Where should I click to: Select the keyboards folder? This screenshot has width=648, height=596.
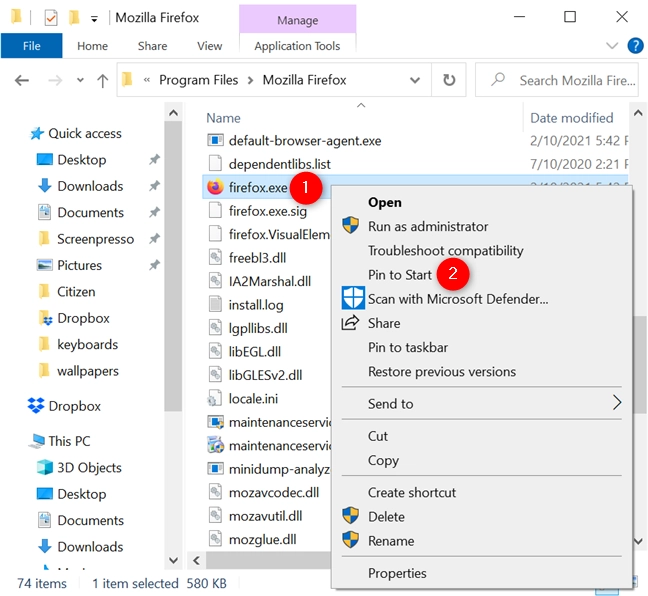(88, 344)
